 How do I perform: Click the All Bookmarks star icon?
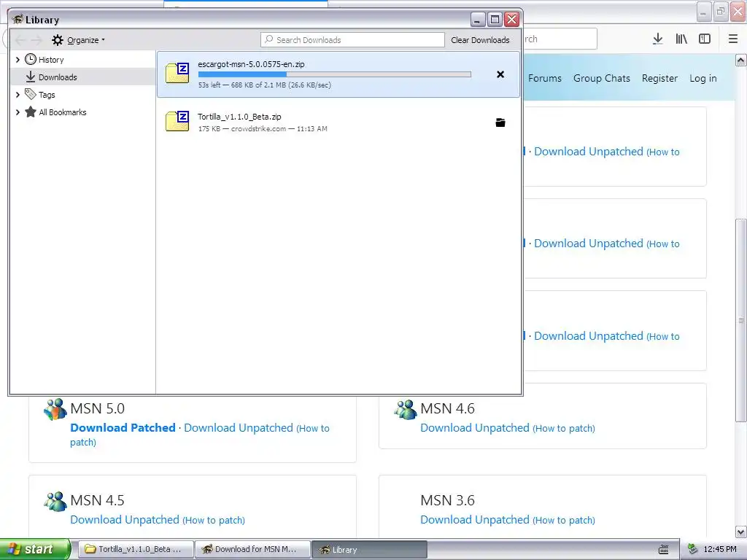click(x=31, y=112)
